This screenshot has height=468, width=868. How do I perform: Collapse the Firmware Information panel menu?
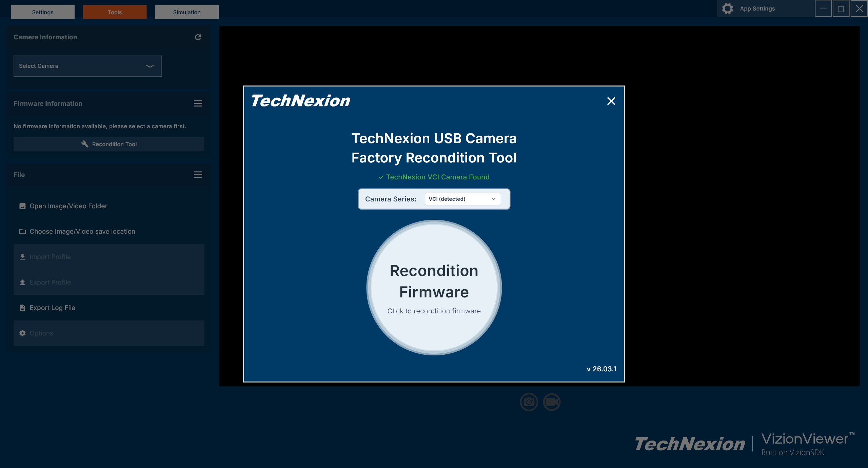pos(198,104)
